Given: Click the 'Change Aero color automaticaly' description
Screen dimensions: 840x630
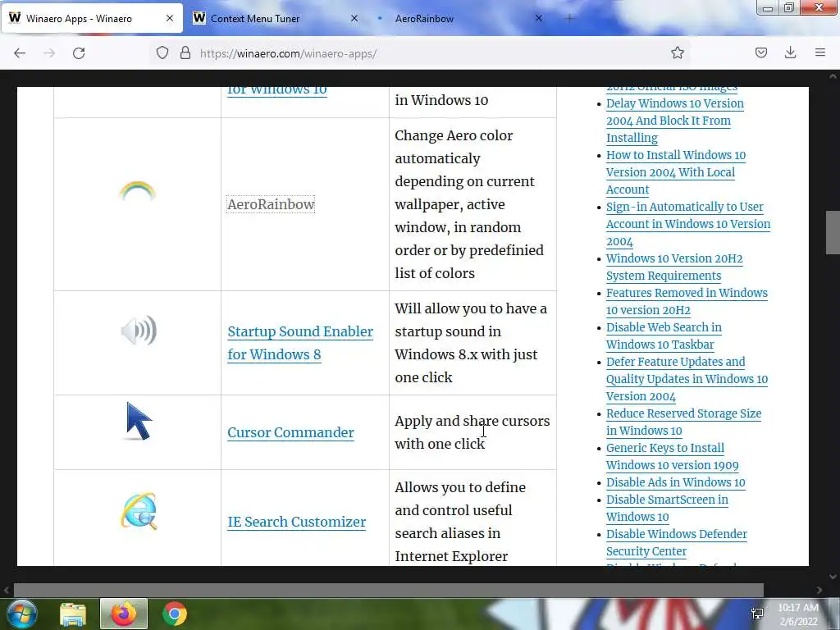Looking at the screenshot, I should (469, 204).
